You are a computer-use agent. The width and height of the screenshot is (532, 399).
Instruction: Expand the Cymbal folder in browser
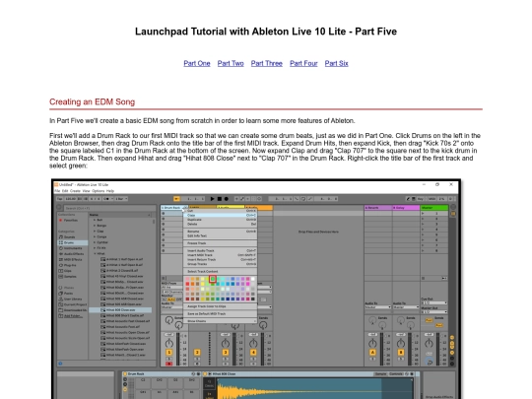tap(95, 242)
